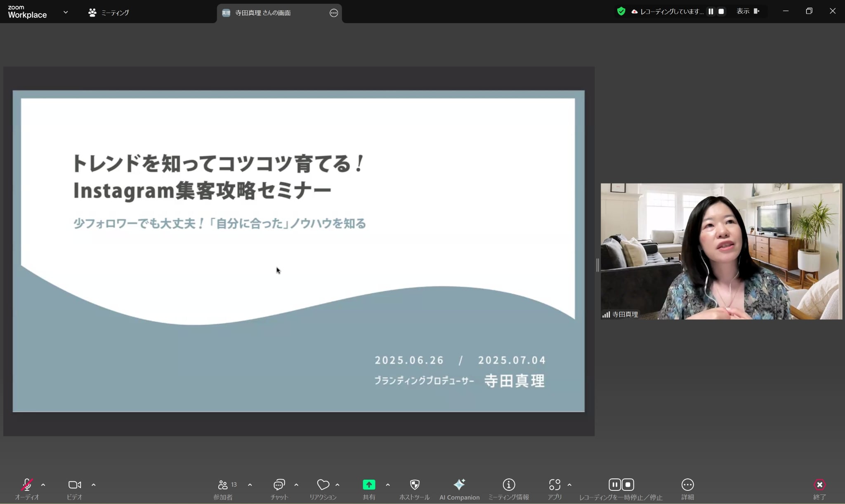Viewport: 845px width, 504px height.
Task: Click signal strength icon on video
Action: 606,315
